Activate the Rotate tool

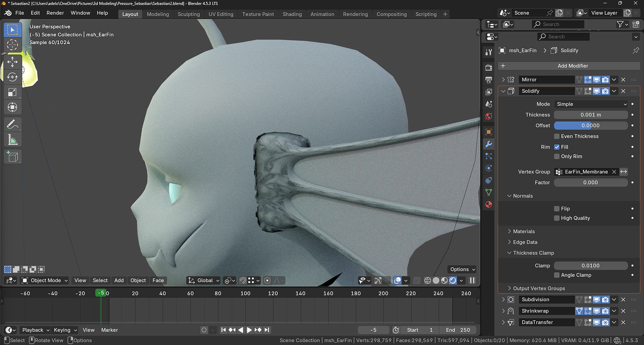point(13,77)
